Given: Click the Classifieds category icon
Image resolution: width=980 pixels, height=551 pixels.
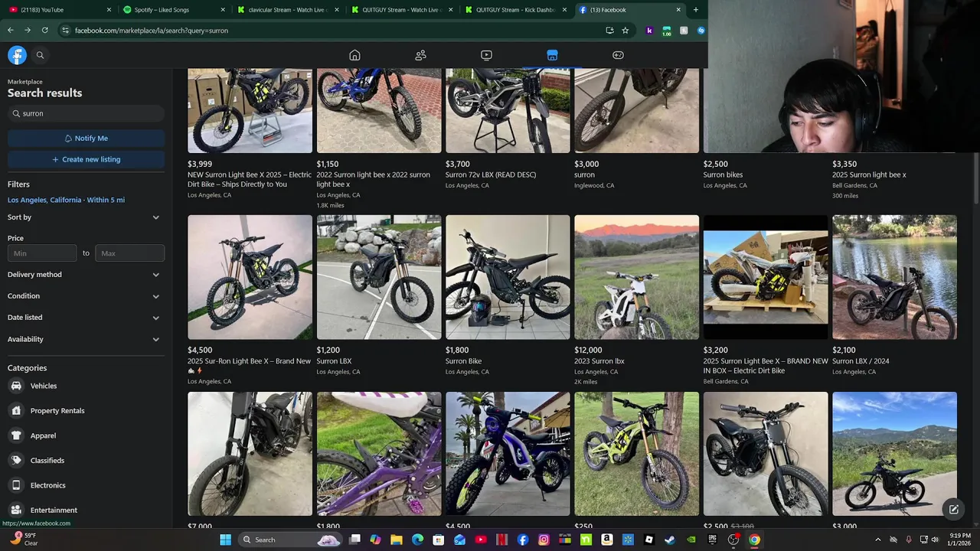Looking at the screenshot, I should click(16, 461).
